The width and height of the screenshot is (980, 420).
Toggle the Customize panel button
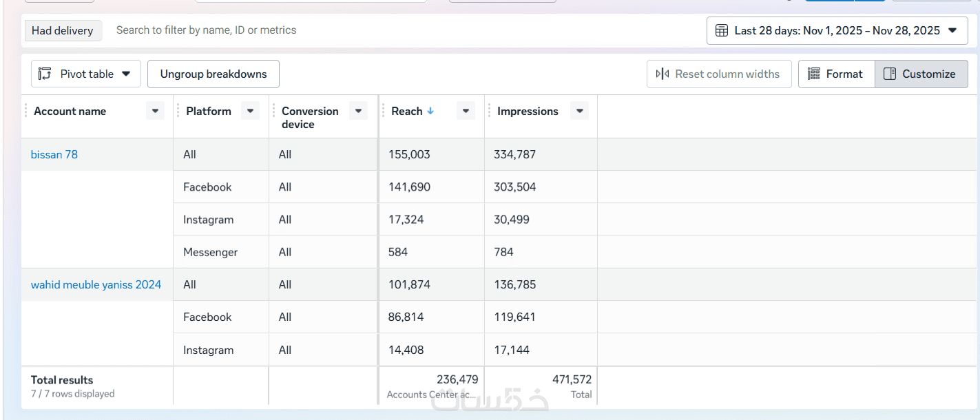(921, 74)
